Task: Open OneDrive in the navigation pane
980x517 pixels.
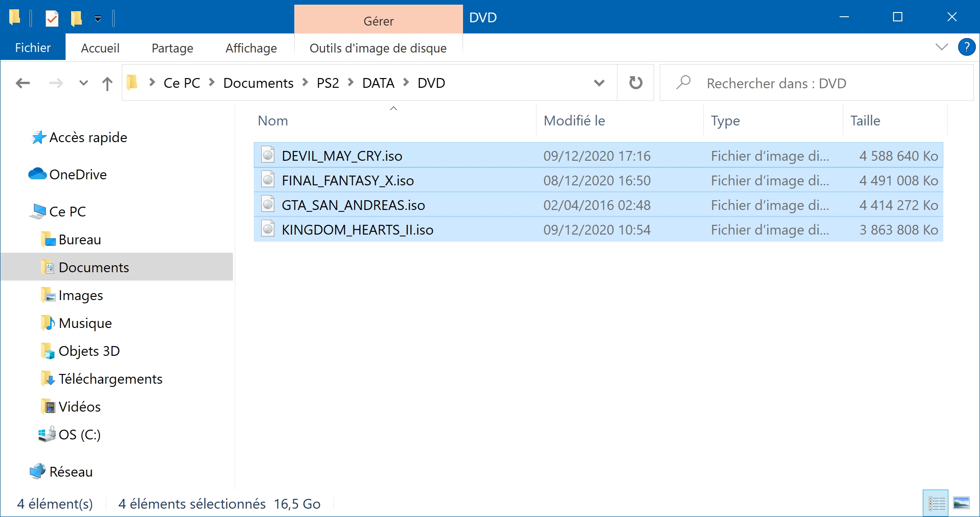Action: click(78, 174)
